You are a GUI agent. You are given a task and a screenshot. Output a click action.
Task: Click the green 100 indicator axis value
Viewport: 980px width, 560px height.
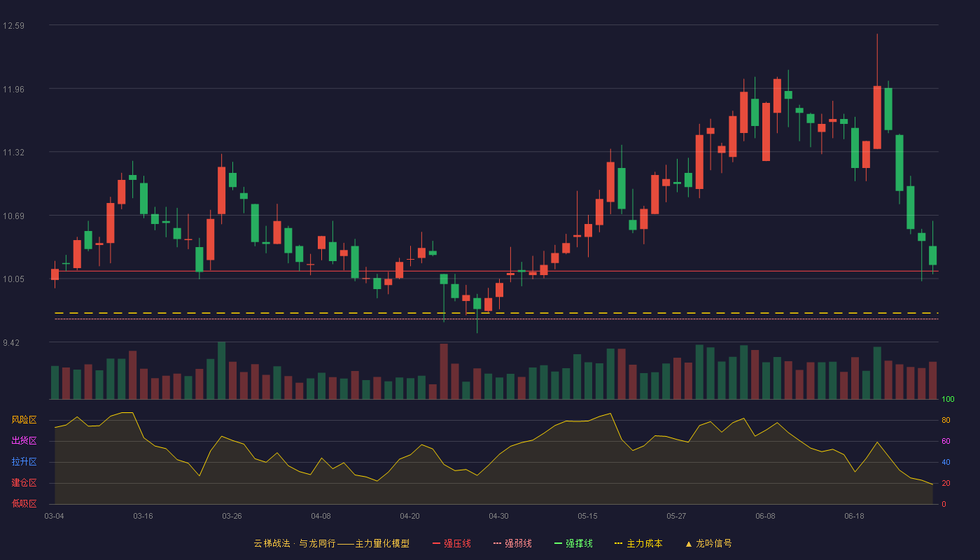tap(948, 400)
